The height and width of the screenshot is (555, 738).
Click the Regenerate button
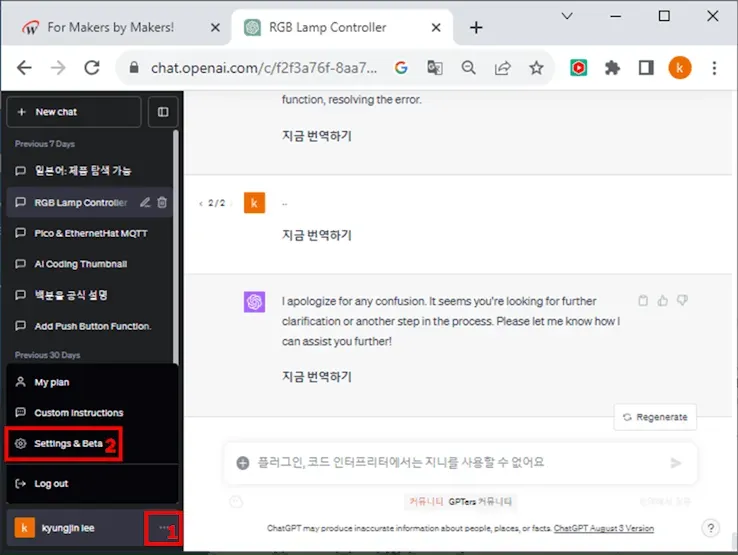[655, 417]
